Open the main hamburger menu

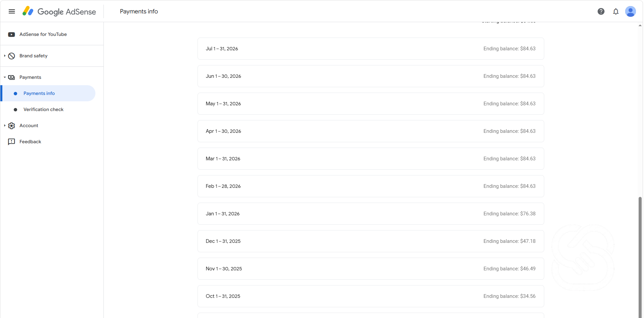pos(12,11)
